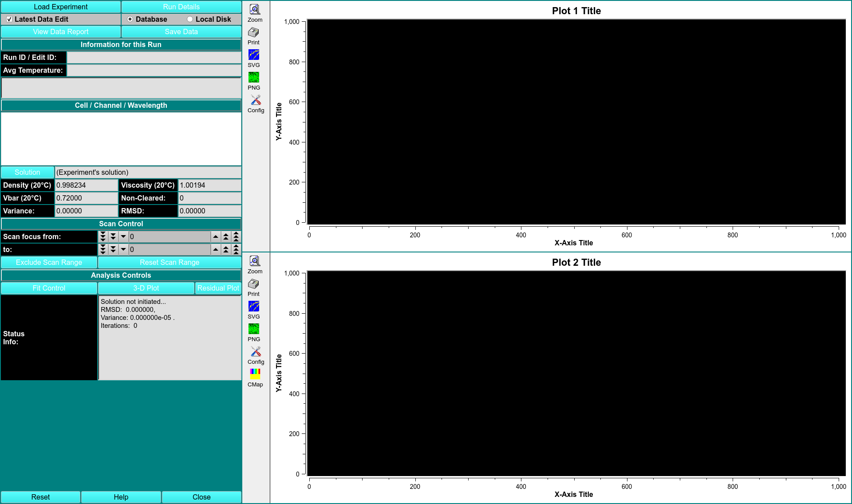The height and width of the screenshot is (504, 852).
Task: Toggle the Latest Data Edit checkbox
Action: pos(9,20)
